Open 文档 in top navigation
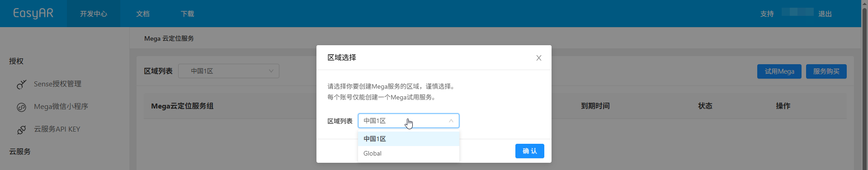Viewport: 868px width, 170px height. coord(143,14)
